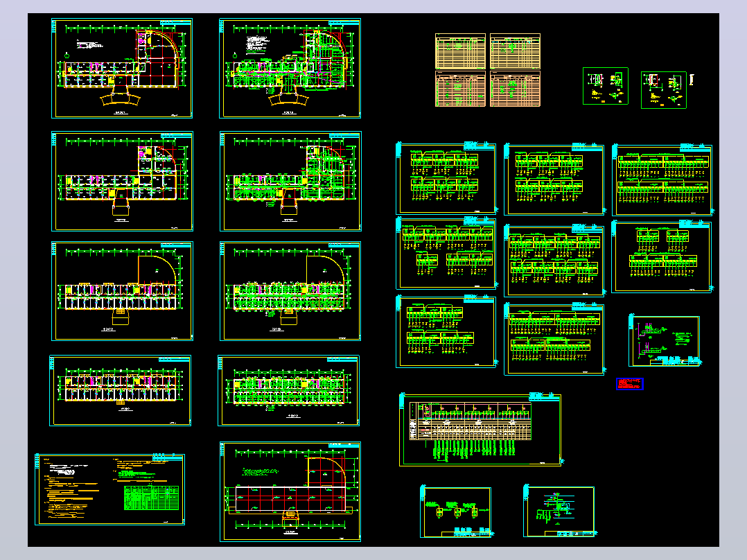Select the middle-right system diagram sheet
Screen dimensions: 747x560
coord(662,256)
